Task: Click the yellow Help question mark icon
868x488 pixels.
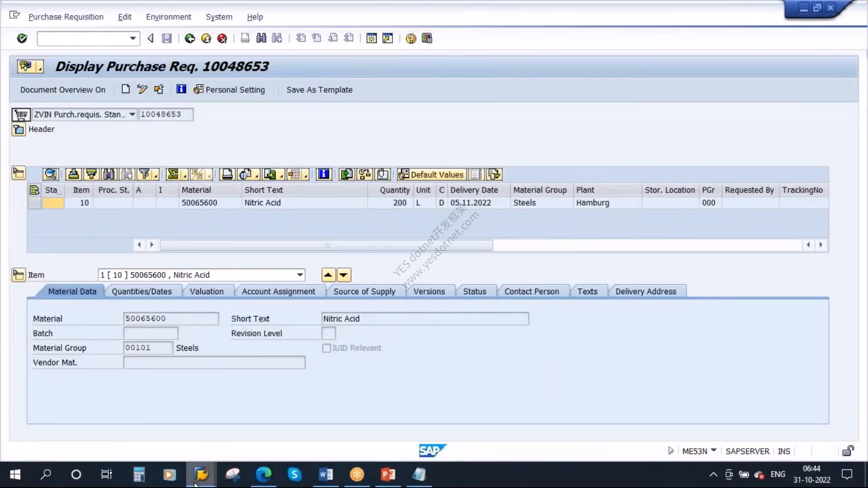Action: 410,38
